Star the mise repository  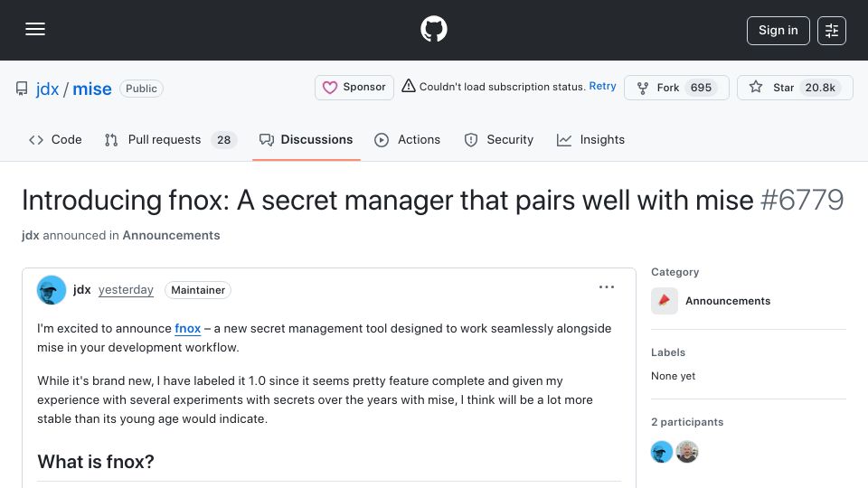[x=795, y=88]
